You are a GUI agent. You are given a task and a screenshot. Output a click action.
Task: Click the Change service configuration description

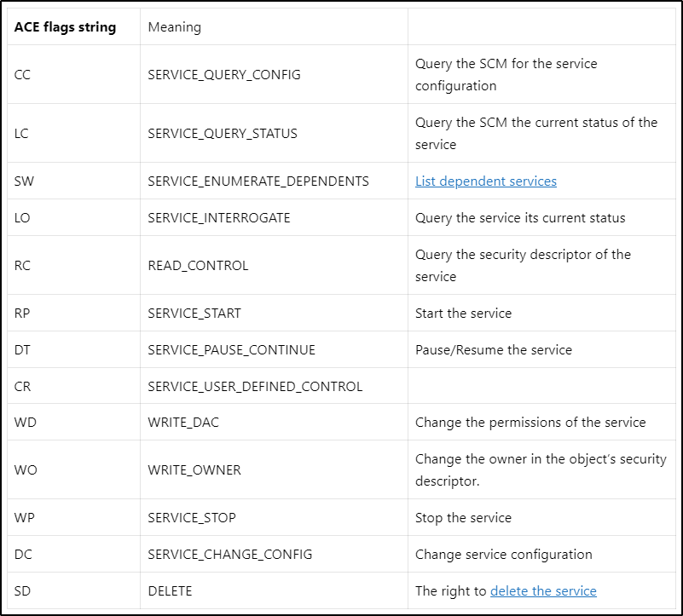(x=503, y=555)
